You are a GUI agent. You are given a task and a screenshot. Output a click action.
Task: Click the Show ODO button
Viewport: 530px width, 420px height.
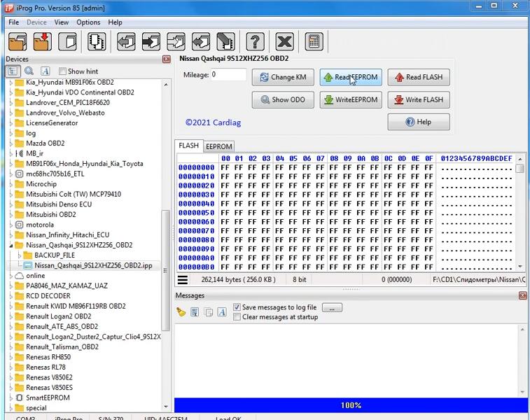(283, 99)
